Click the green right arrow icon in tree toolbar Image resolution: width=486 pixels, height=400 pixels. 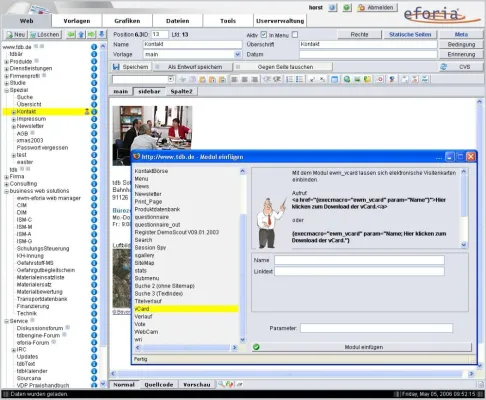tap(91, 34)
